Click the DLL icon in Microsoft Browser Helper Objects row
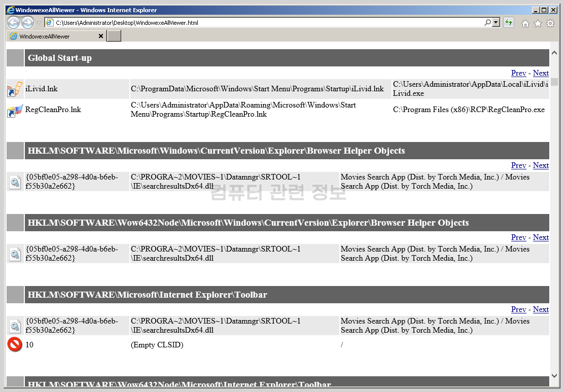This screenshot has width=564, height=392. pos(15,182)
